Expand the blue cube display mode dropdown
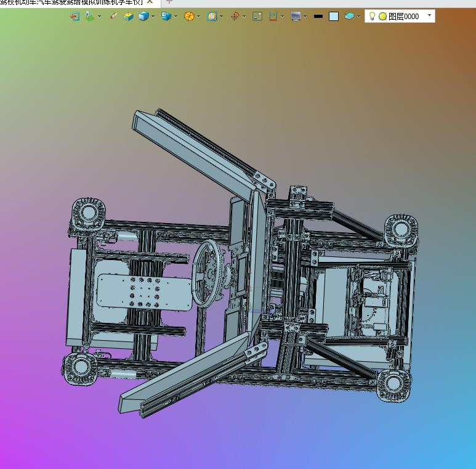The width and height of the screenshot is (476, 469). tap(153, 17)
